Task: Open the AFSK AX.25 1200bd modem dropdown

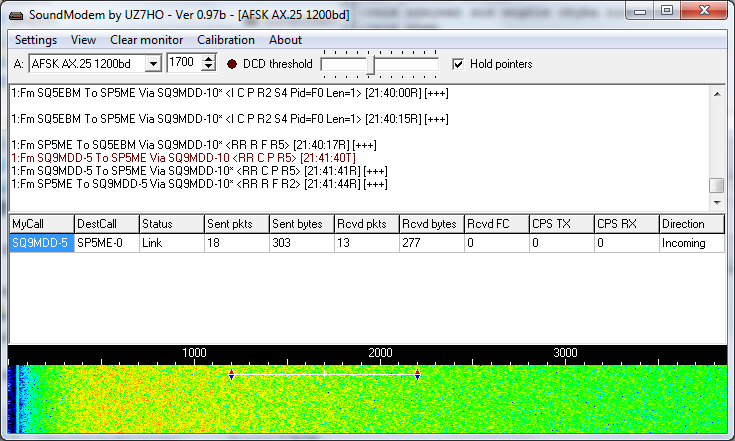Action: 152,64
